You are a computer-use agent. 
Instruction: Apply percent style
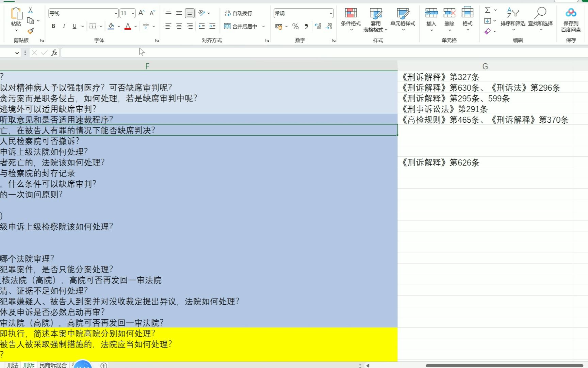pos(295,26)
